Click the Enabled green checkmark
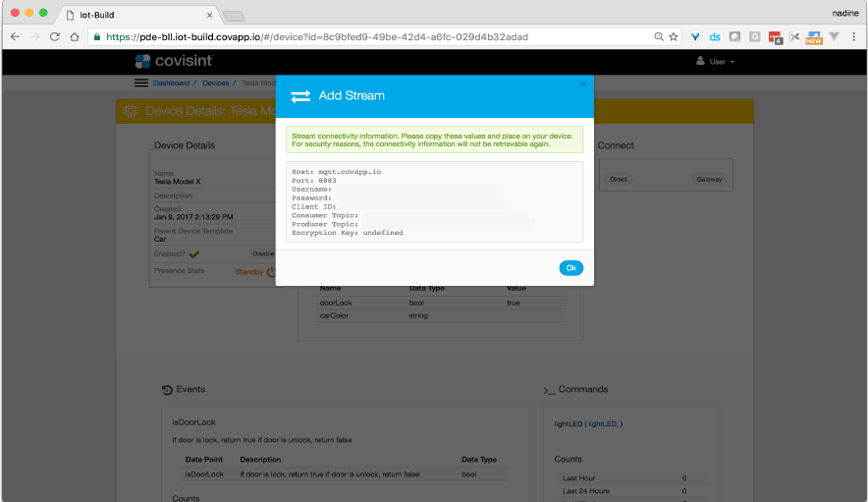 pos(194,254)
